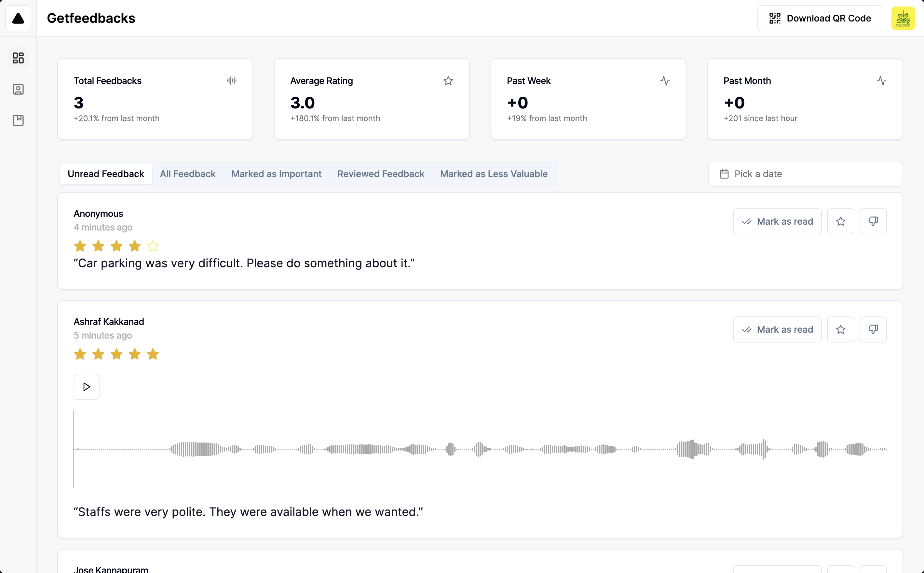Mark Ashraf Kakkanad's feedback as read
This screenshot has width=924, height=573.
(777, 329)
